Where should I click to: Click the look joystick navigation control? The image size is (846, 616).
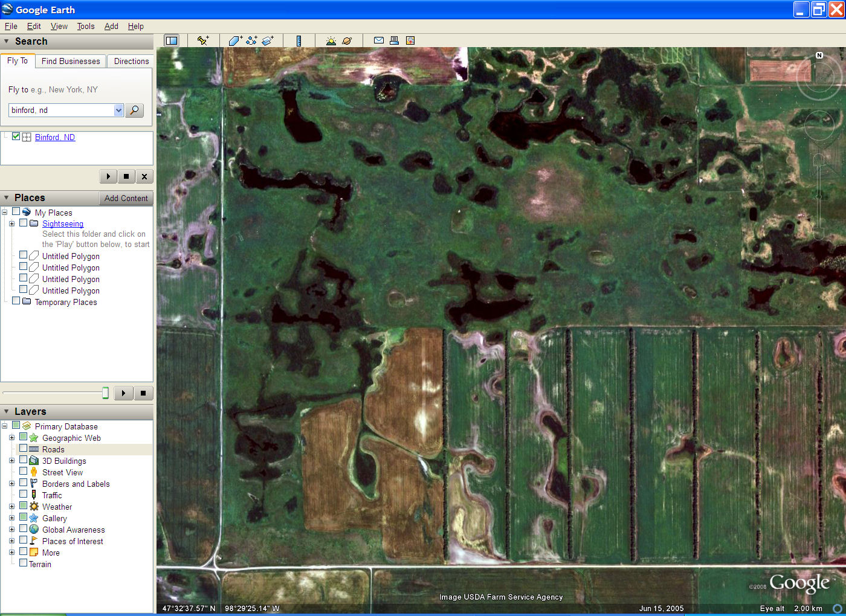[819, 77]
